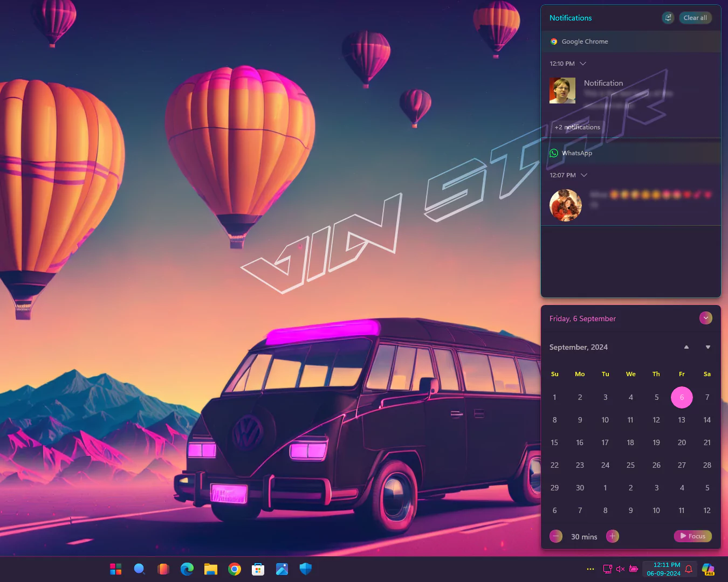Select date 24 in the calendar
The width and height of the screenshot is (728, 582).
click(x=605, y=465)
